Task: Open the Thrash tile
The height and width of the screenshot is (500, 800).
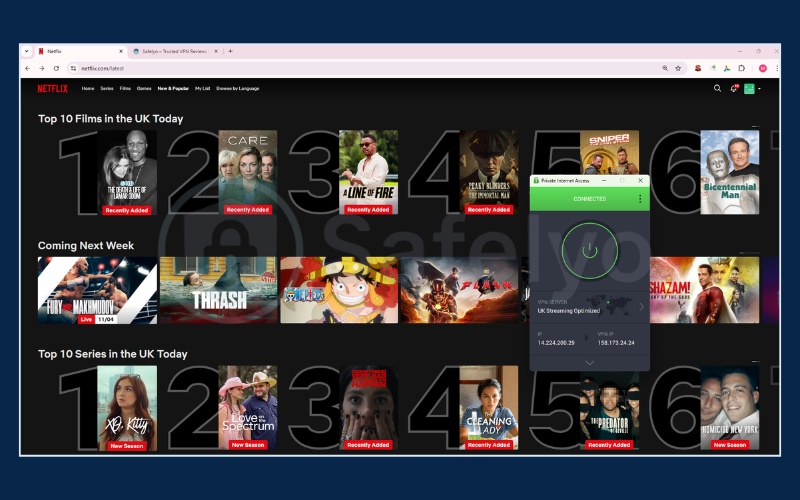Action: [218, 290]
